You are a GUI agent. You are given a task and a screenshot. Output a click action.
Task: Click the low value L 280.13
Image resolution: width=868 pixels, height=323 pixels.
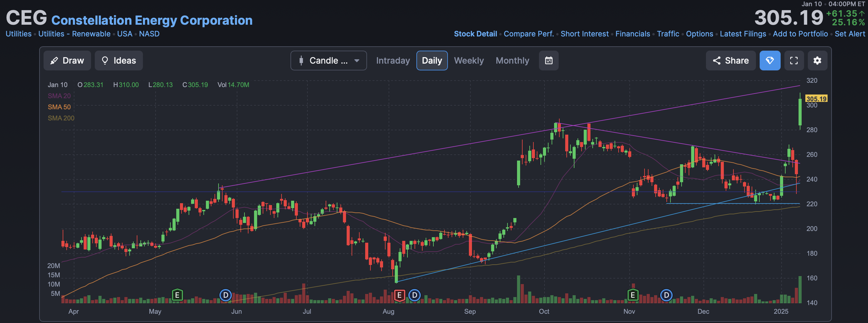[161, 85]
